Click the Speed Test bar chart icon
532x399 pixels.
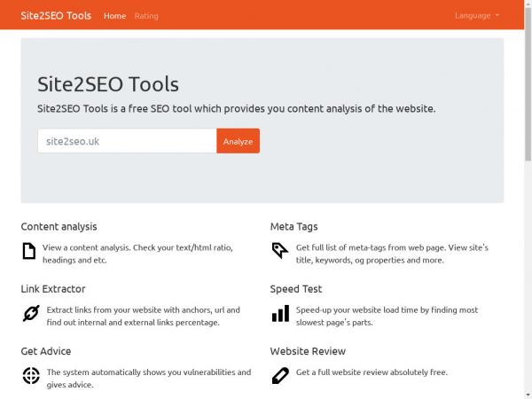[x=280, y=313]
